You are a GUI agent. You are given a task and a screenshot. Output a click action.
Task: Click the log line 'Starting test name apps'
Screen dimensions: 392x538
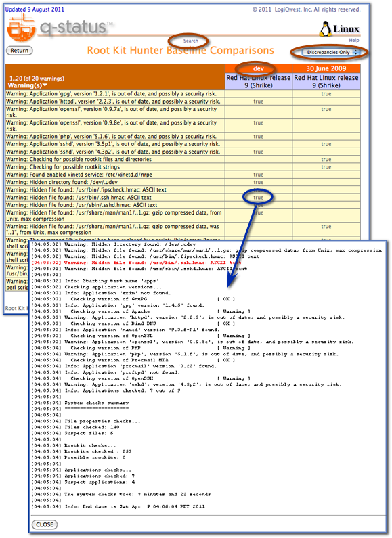click(94, 281)
